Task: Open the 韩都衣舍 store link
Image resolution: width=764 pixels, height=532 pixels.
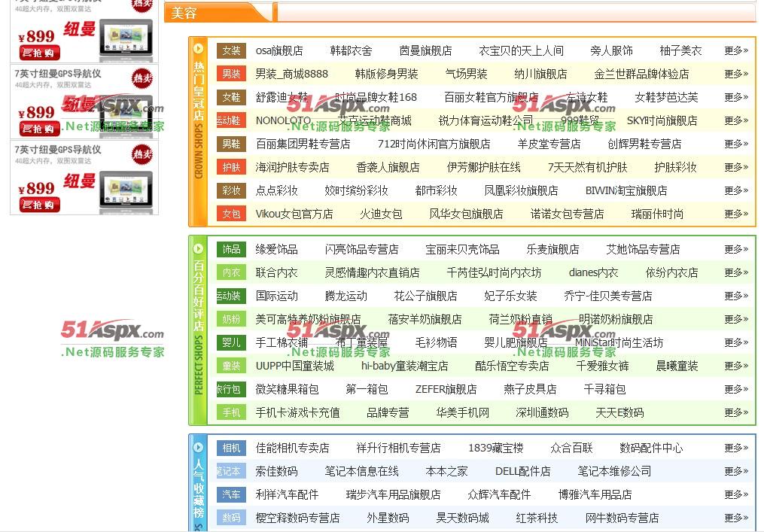Action: click(351, 50)
